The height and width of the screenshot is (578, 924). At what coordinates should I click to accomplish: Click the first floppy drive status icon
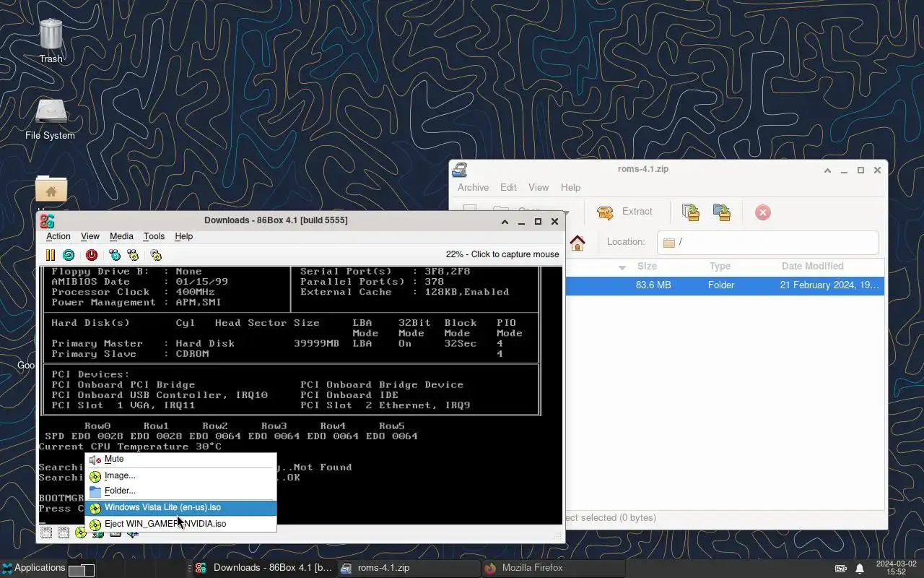46,533
